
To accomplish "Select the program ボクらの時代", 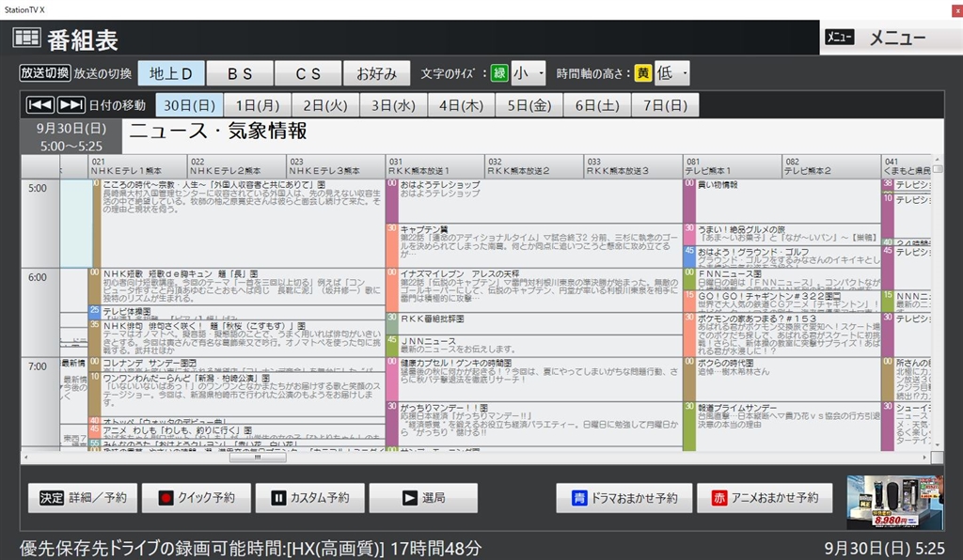I will click(781, 379).
